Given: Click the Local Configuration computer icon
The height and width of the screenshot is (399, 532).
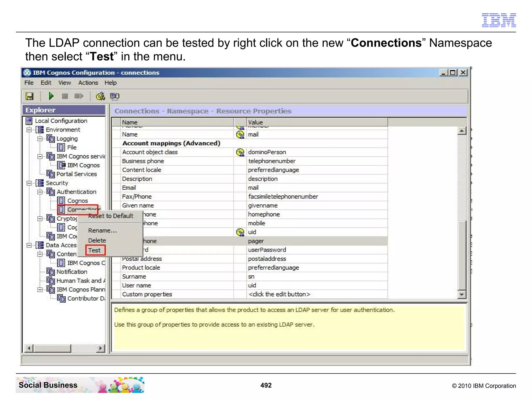Looking at the screenshot, I should (29, 121).
